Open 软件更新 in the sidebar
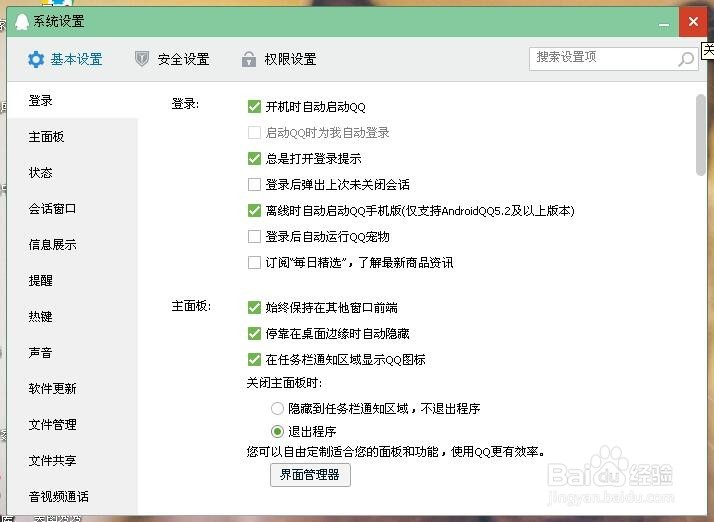 point(72,389)
